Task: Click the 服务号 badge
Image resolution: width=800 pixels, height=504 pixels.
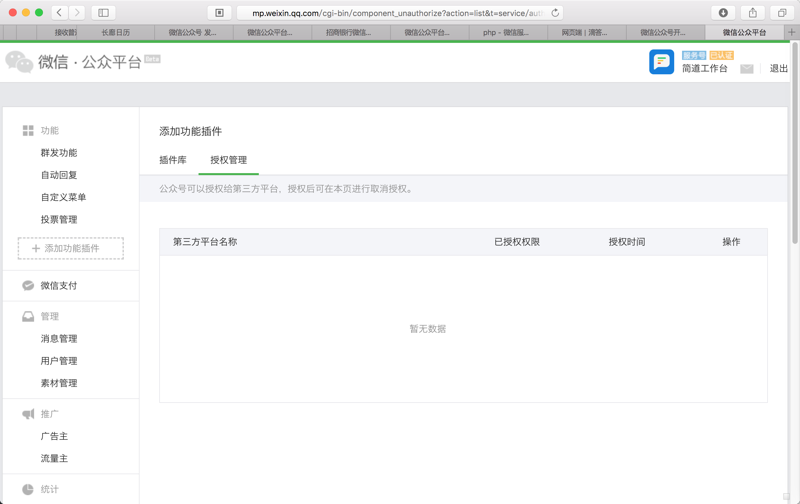Action: coord(694,55)
